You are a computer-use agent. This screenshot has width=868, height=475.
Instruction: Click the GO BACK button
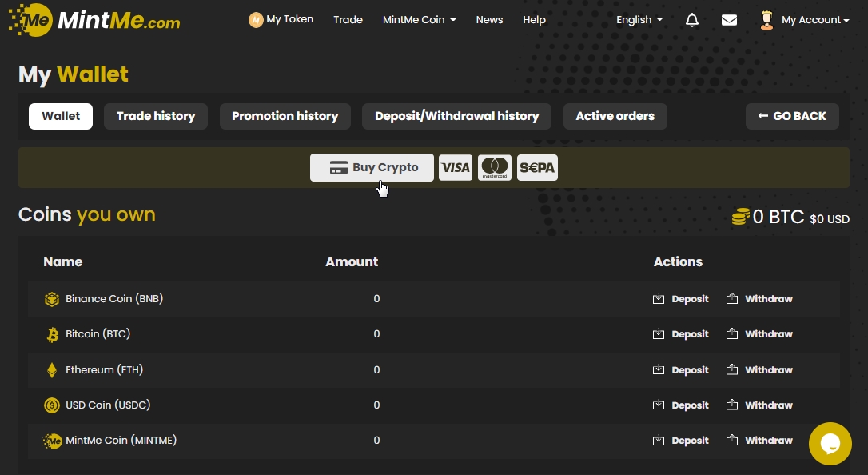[792, 116]
